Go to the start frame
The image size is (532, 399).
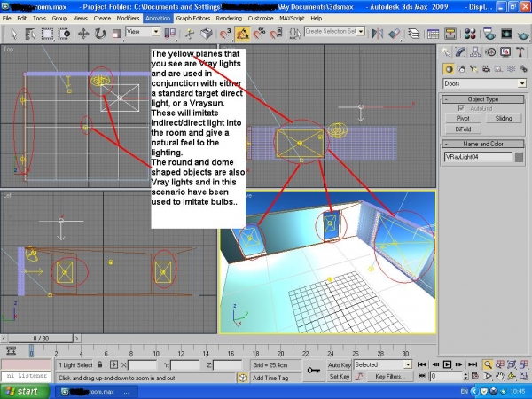pyautogui.click(x=422, y=364)
